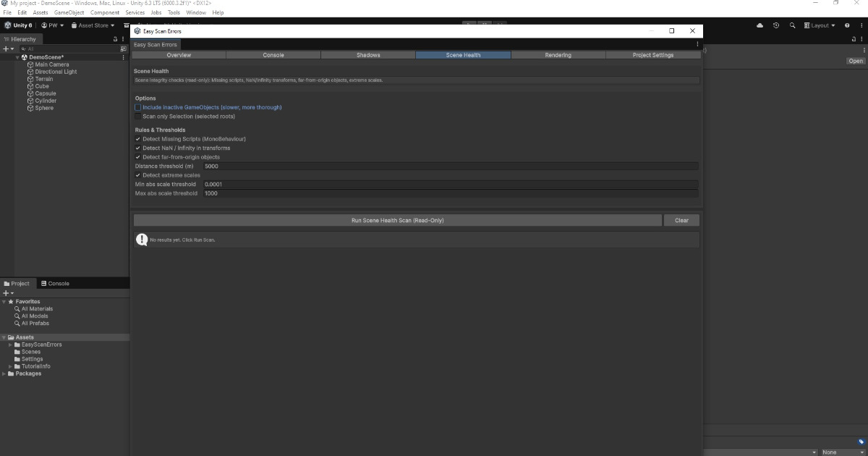
Task: Switch to the Overview tab
Action: pos(179,55)
